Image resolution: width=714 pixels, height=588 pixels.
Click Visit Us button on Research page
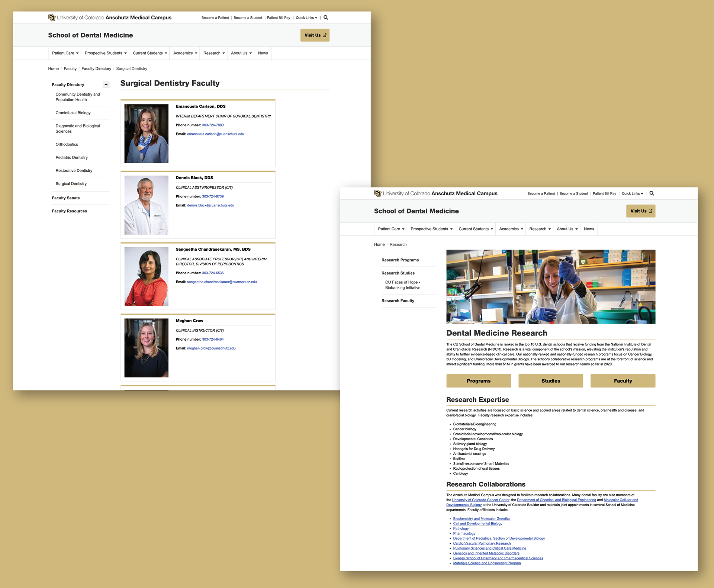coord(640,211)
